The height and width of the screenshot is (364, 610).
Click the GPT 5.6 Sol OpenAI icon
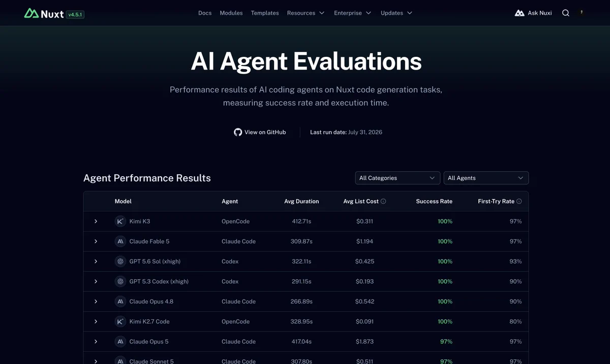point(120,261)
